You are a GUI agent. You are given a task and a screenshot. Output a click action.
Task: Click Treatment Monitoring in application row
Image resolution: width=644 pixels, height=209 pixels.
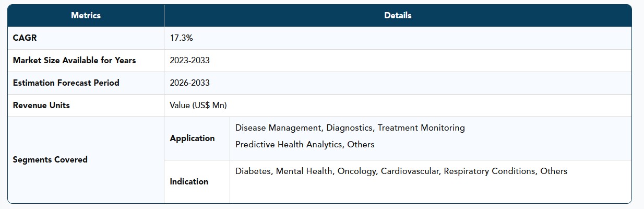tap(421, 128)
